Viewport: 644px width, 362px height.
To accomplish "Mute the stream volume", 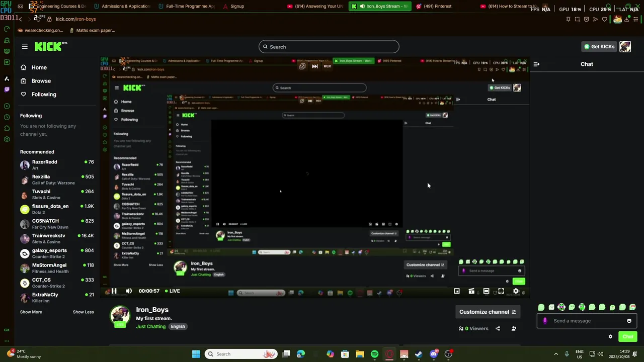I will (129, 291).
